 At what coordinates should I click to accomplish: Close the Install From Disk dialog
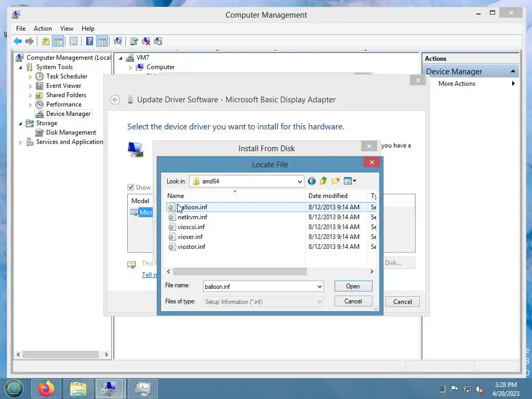[x=369, y=146]
